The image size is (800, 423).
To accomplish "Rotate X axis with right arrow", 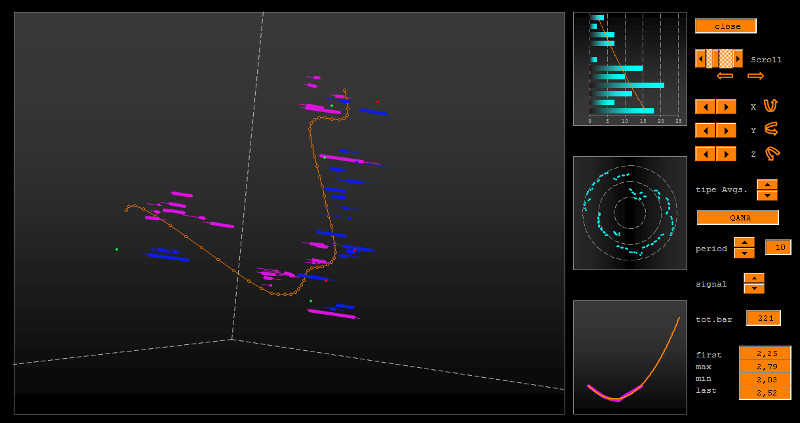I will [x=726, y=106].
